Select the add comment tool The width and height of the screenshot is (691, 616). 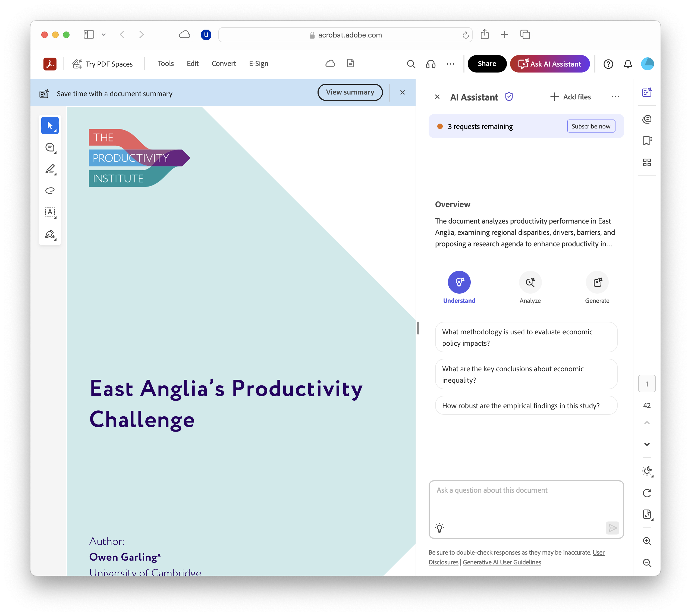pos(50,147)
